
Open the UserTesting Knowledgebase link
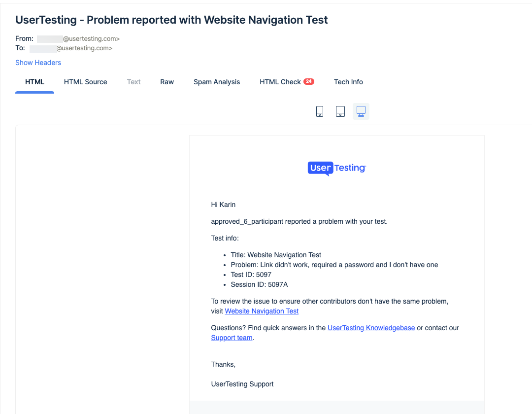click(371, 328)
